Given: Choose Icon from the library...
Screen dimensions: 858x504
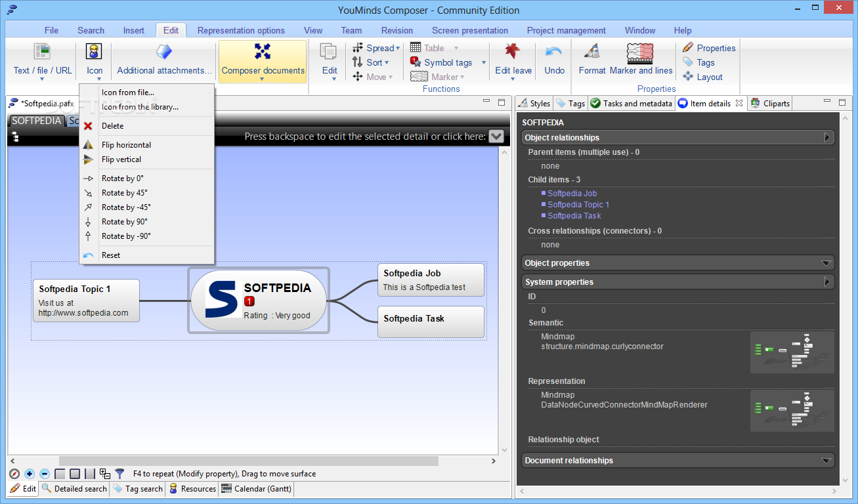Looking at the screenshot, I should click(x=147, y=107).
